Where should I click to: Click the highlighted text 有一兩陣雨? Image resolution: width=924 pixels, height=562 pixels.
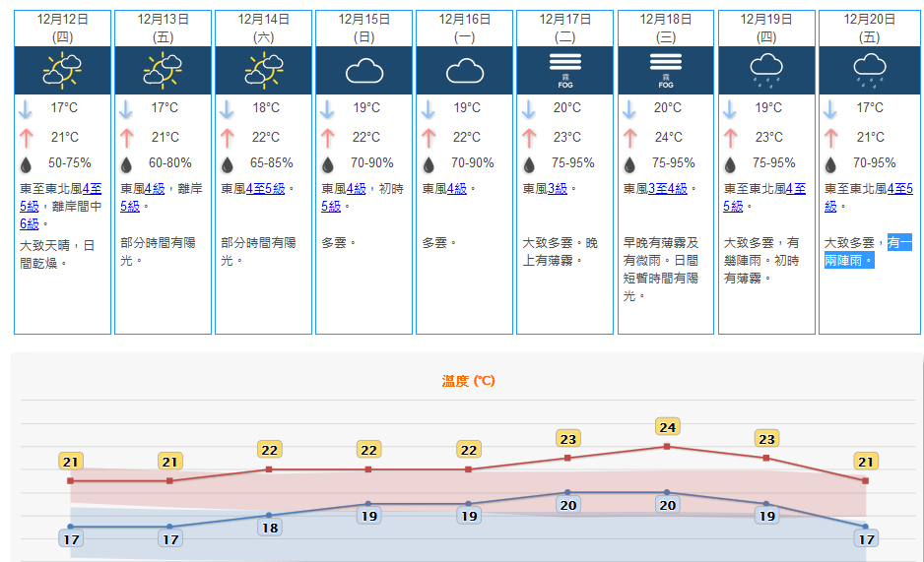pyautogui.click(x=868, y=251)
